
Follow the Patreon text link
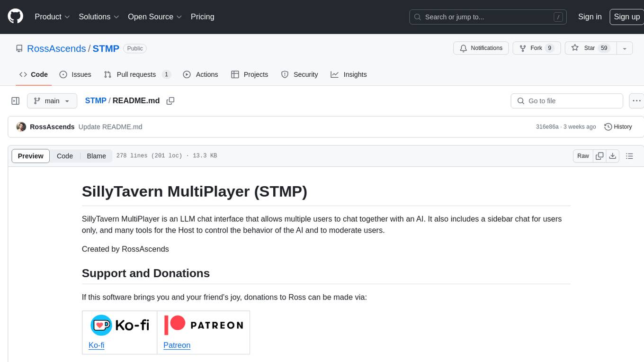tap(177, 345)
